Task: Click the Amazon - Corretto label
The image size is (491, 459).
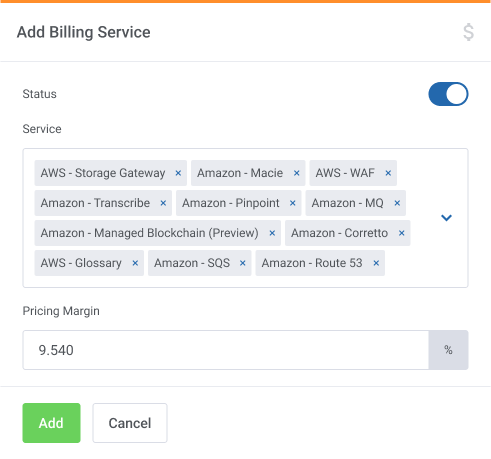Action: [x=340, y=233]
